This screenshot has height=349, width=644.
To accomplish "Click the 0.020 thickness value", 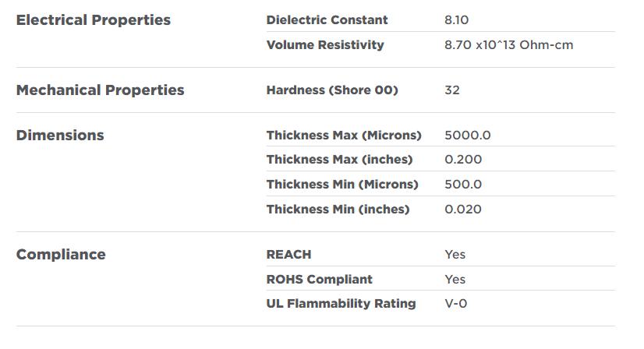I will coord(463,209).
